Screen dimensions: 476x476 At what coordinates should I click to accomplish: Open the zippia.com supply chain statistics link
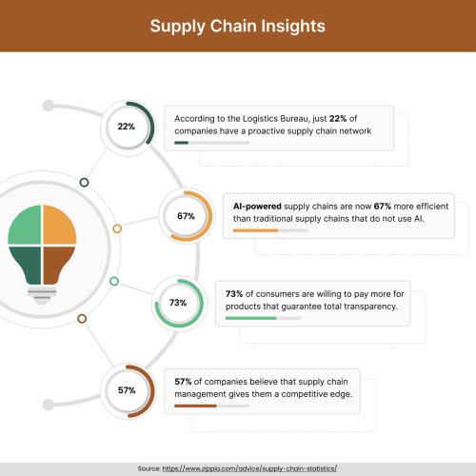(249, 468)
